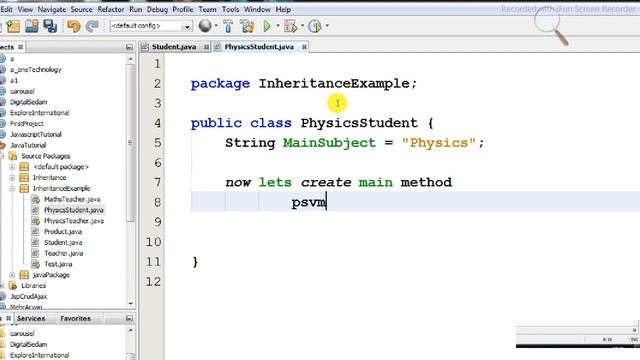The image size is (640, 360).
Task: Open the Team menu
Action: coord(207,9)
